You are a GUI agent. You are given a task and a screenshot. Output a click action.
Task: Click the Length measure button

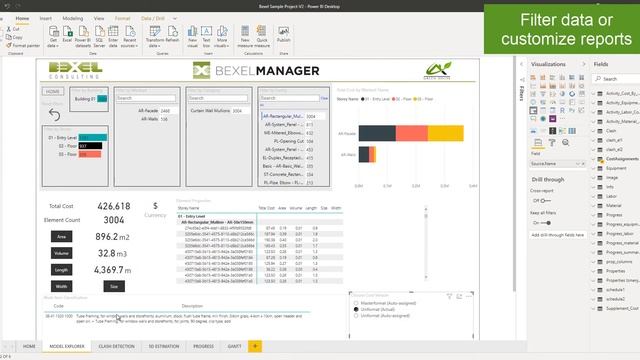point(62,270)
